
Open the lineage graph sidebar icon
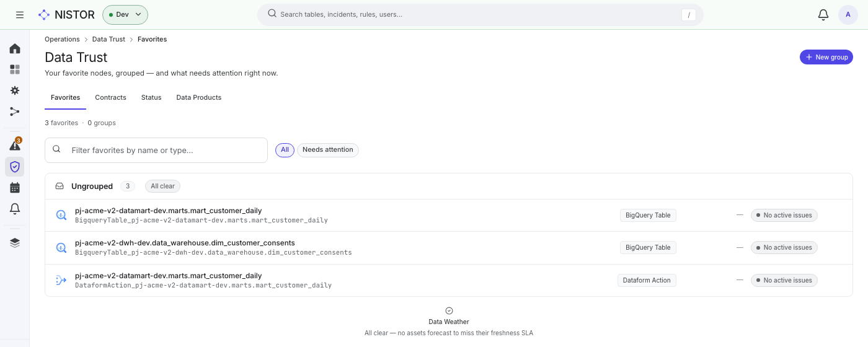point(15,112)
